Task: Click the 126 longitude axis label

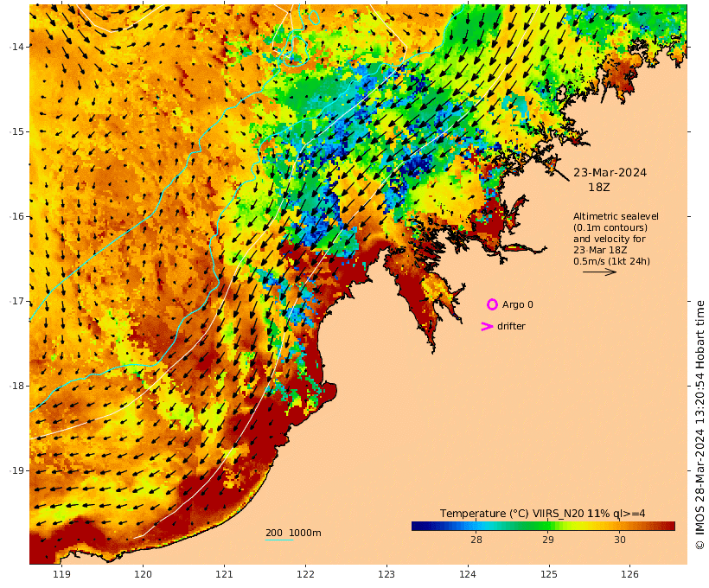Action: [x=629, y=574]
